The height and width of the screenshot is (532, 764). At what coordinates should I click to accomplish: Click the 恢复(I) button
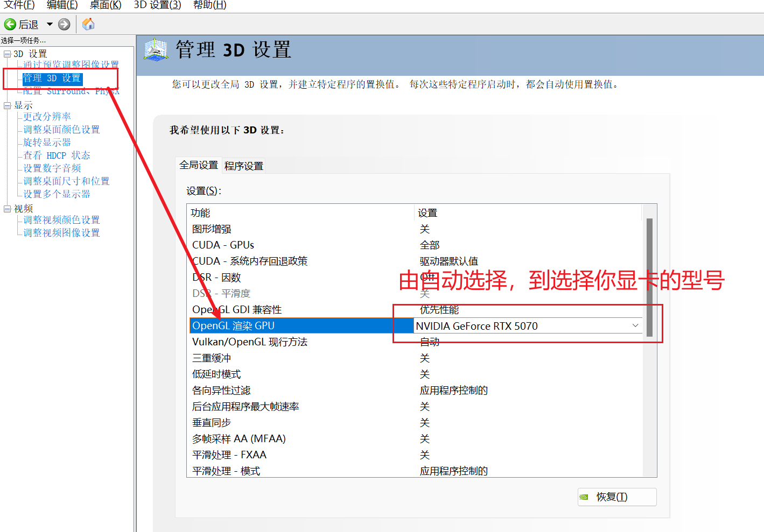tap(617, 497)
